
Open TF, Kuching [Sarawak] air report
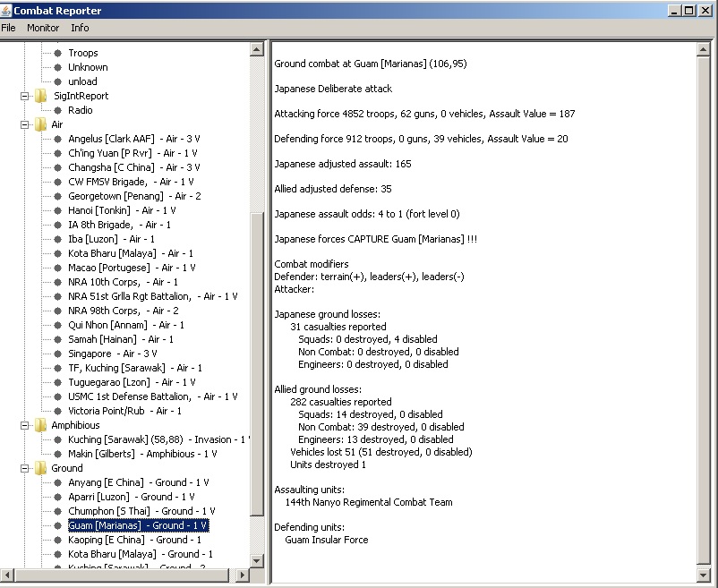tap(135, 369)
